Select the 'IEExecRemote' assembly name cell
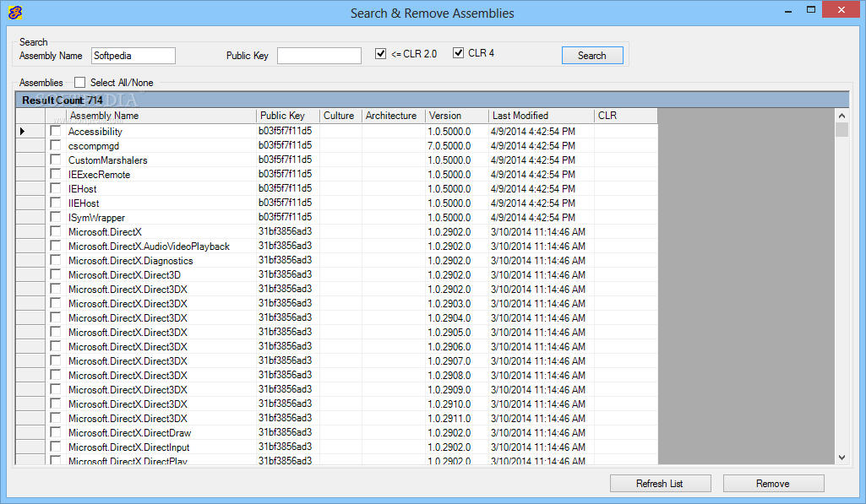 point(161,175)
